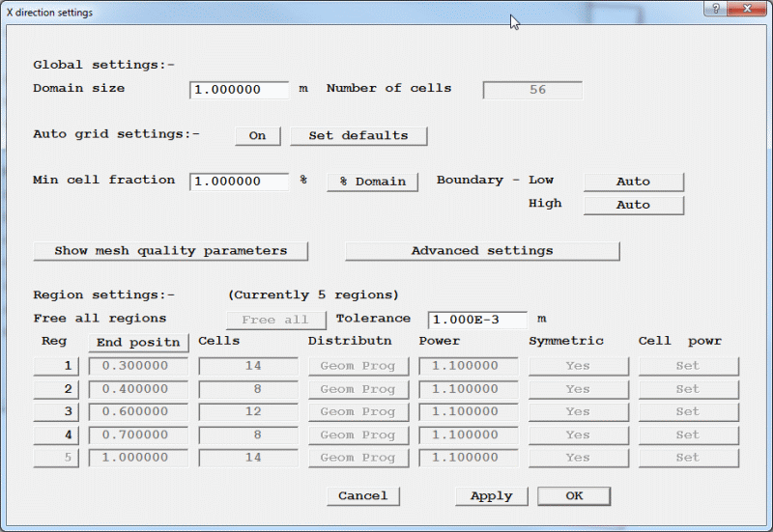Toggle Auto grid settings On button
Viewport: 773px width, 532px height.
point(257,136)
